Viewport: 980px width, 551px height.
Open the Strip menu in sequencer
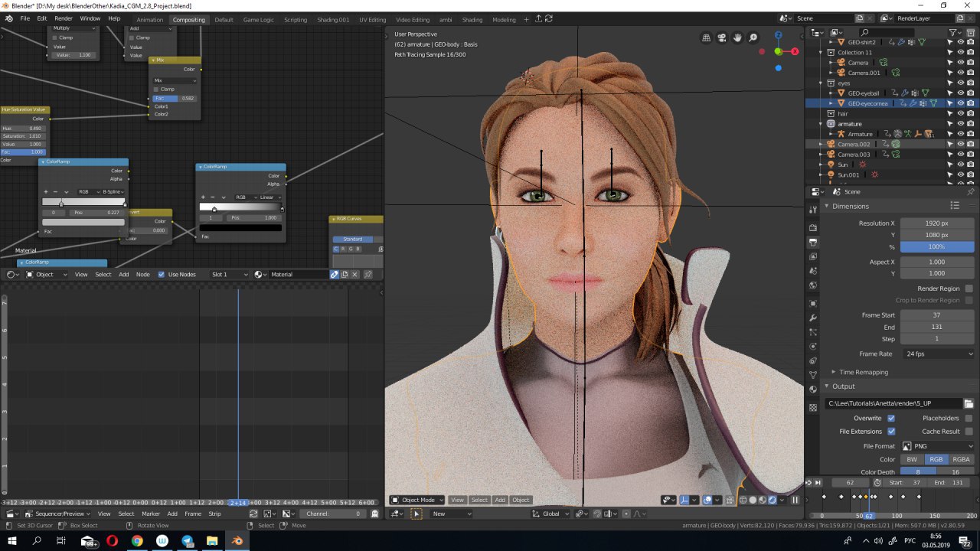coord(215,514)
